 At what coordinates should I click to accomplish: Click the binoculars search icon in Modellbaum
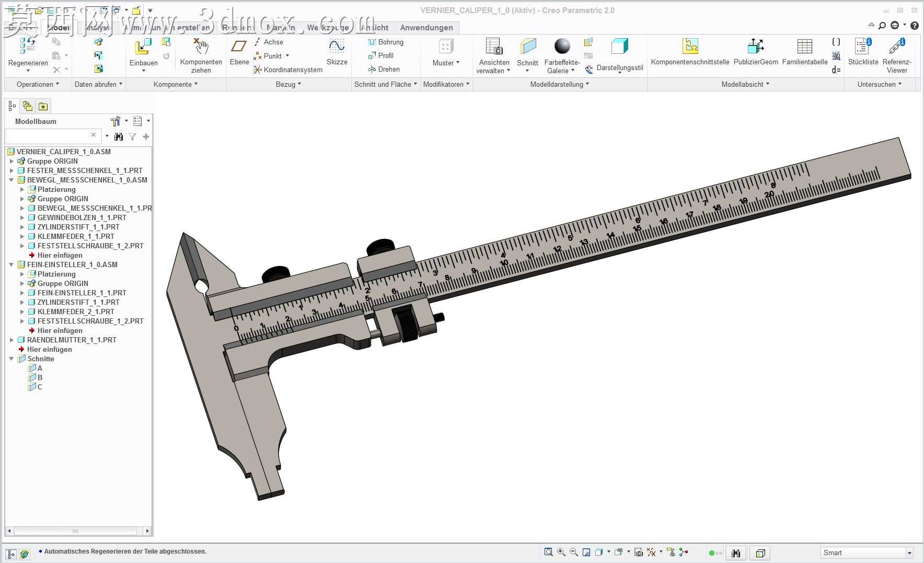tap(119, 136)
